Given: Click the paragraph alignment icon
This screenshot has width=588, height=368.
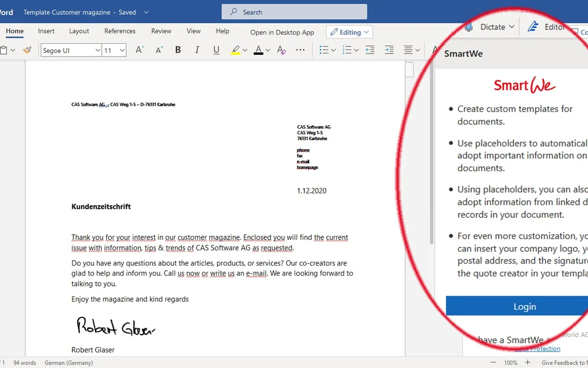Looking at the screenshot, I should (408, 50).
